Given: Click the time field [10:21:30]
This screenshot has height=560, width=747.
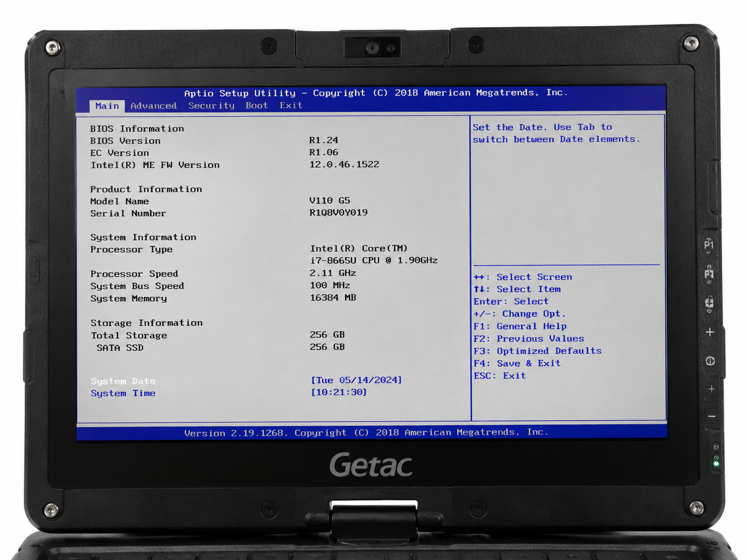Looking at the screenshot, I should point(338,392).
